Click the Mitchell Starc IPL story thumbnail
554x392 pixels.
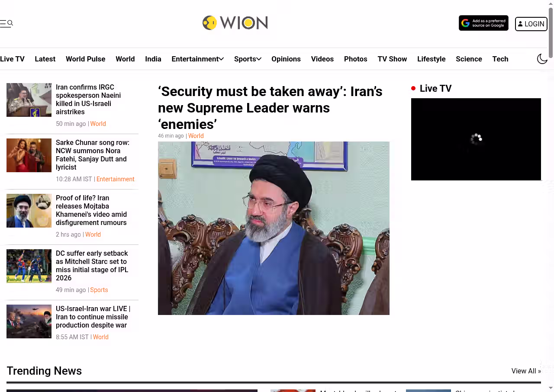[29, 266]
